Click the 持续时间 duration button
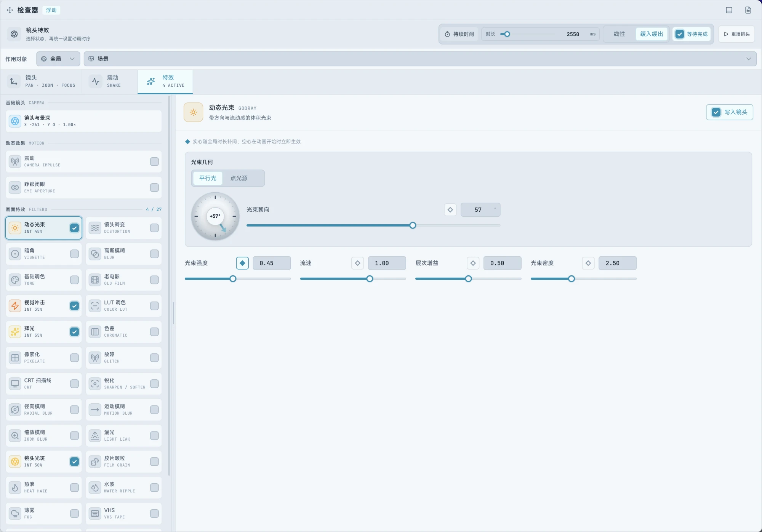Viewport: 762px width, 532px height. 459,34
